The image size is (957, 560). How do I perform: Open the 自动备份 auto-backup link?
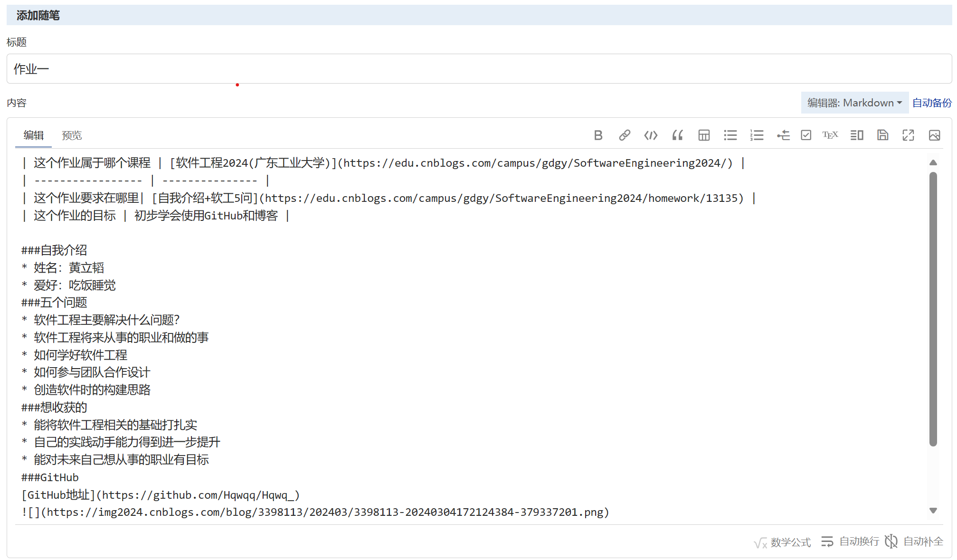[x=932, y=103]
